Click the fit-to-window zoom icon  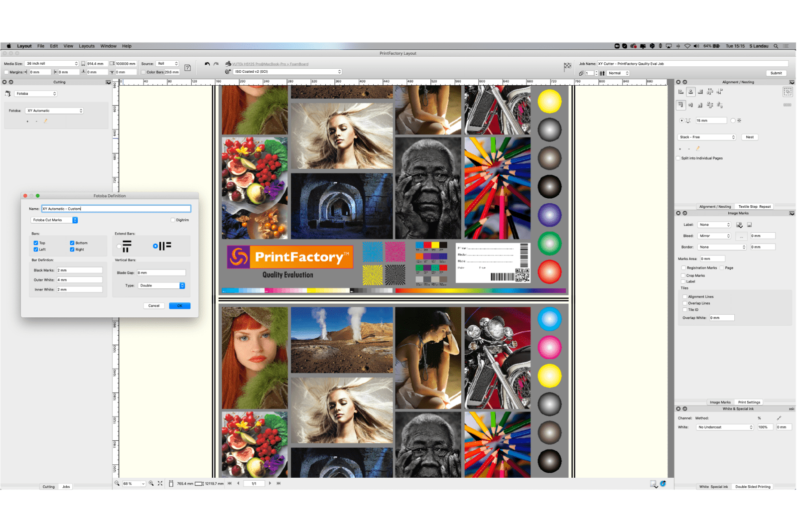click(x=160, y=483)
